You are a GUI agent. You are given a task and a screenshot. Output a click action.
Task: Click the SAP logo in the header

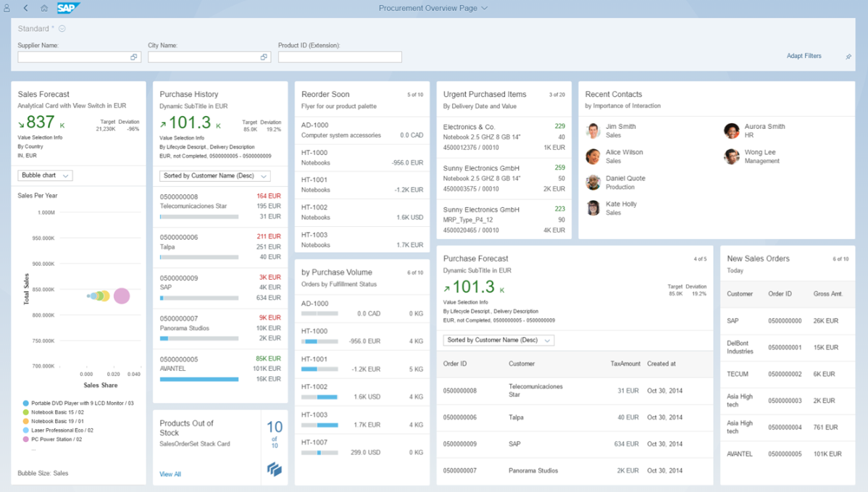67,8
